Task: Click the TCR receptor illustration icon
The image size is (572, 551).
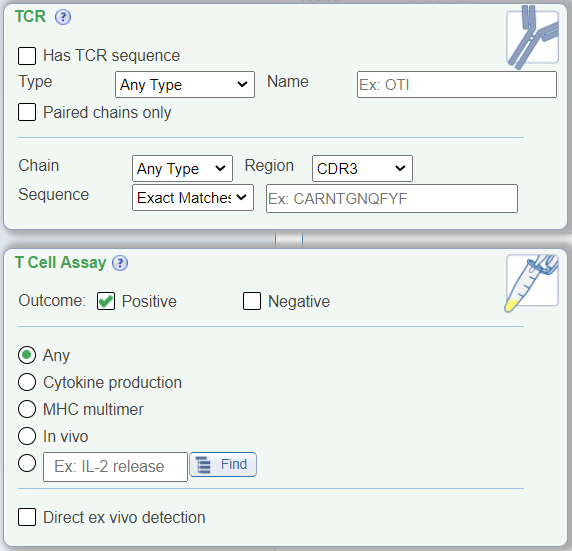Action: tap(533, 37)
